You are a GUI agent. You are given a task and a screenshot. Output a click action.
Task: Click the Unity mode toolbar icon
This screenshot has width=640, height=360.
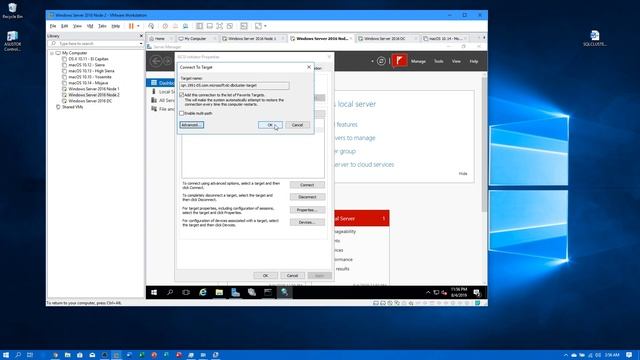(230, 26)
